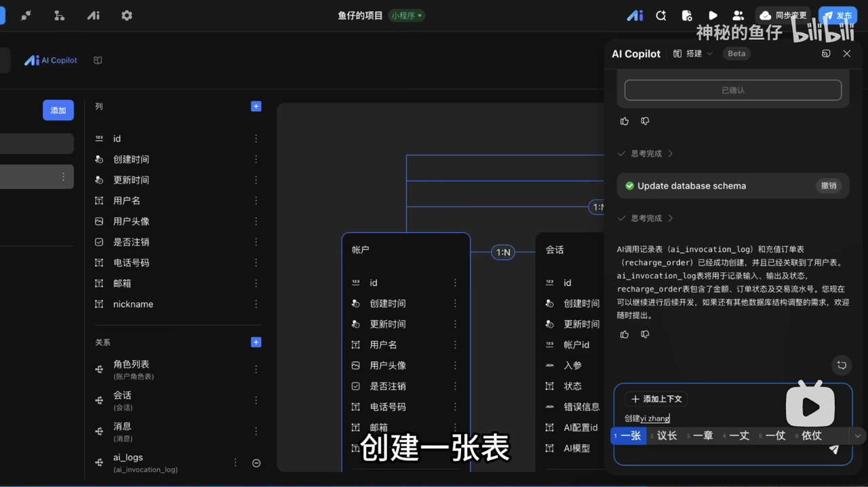
Task: Thumbs up the upper response below 已确认
Action: click(x=625, y=121)
